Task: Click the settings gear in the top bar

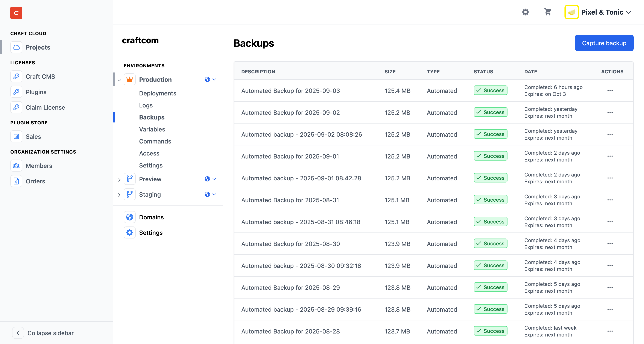Action: click(x=525, y=12)
